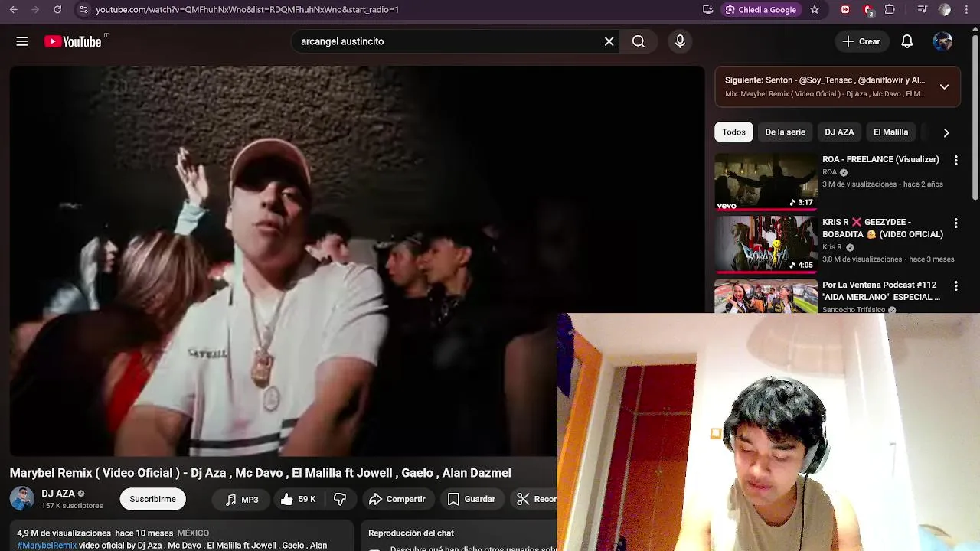The height and width of the screenshot is (551, 980).
Task: Click Reproducción del chat heading
Action: (x=411, y=533)
